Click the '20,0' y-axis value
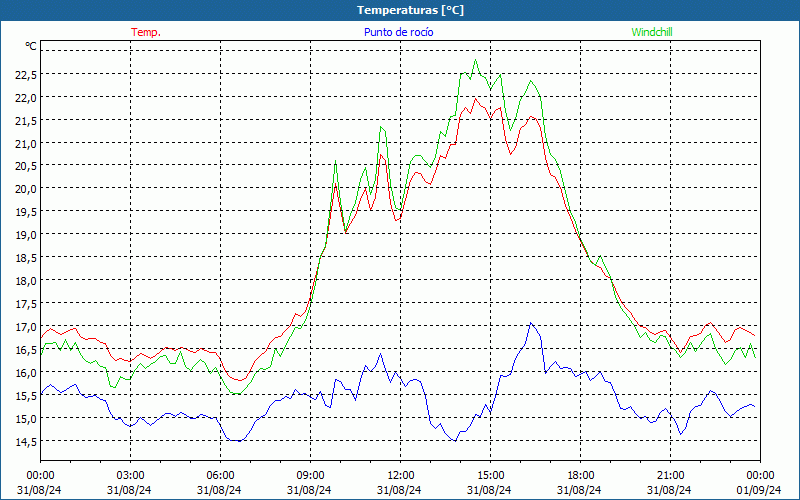The image size is (800, 500). coord(26,189)
